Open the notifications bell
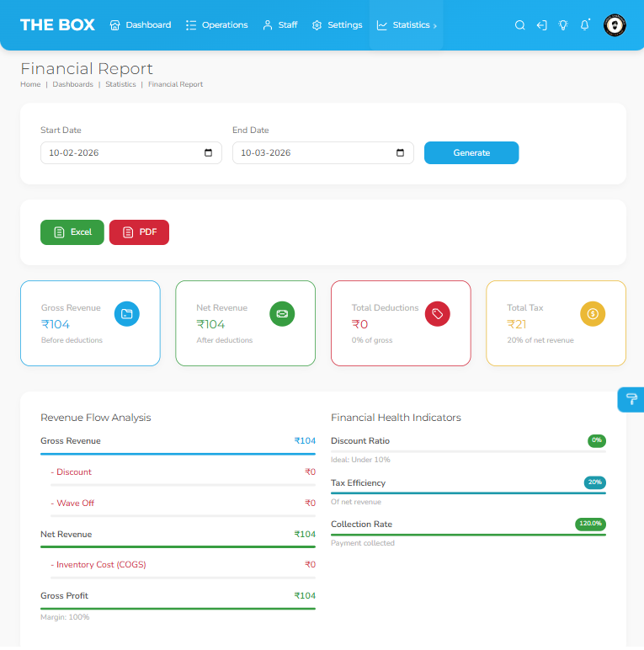The width and height of the screenshot is (644, 650). [x=585, y=25]
